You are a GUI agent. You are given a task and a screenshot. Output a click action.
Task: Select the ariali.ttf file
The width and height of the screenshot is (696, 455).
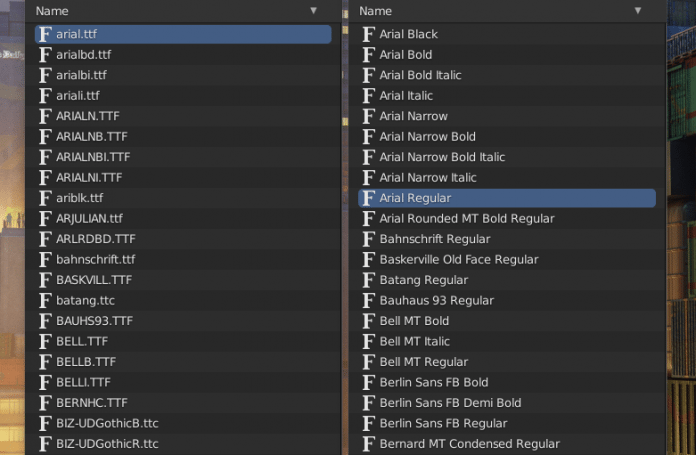pyautogui.click(x=183, y=95)
